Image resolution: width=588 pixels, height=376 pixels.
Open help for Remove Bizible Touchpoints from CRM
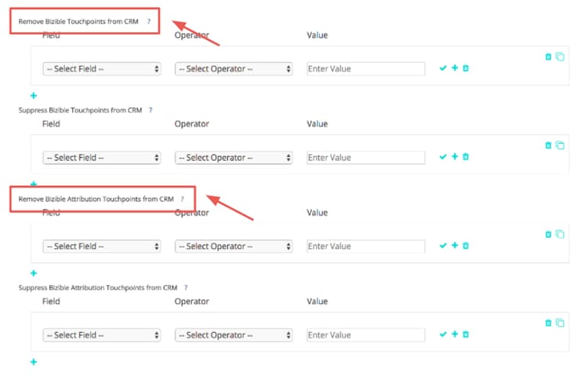(x=149, y=21)
